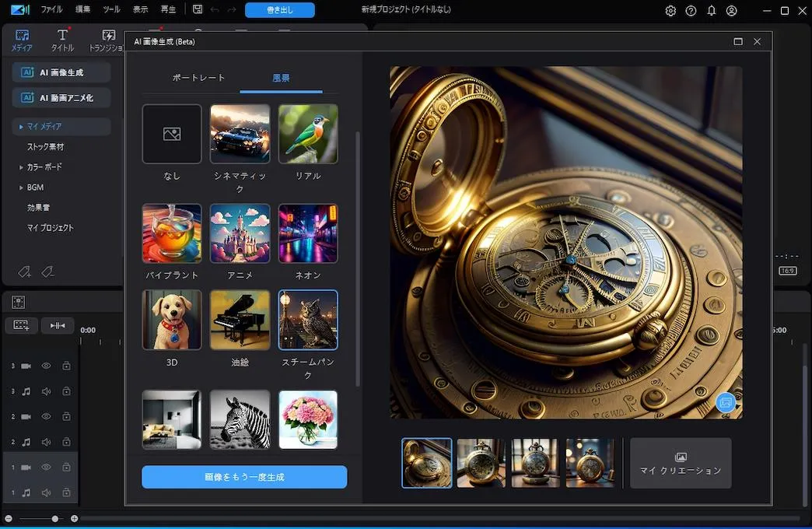Open the notification bell icon
The width and height of the screenshot is (812, 529).
[x=711, y=11]
